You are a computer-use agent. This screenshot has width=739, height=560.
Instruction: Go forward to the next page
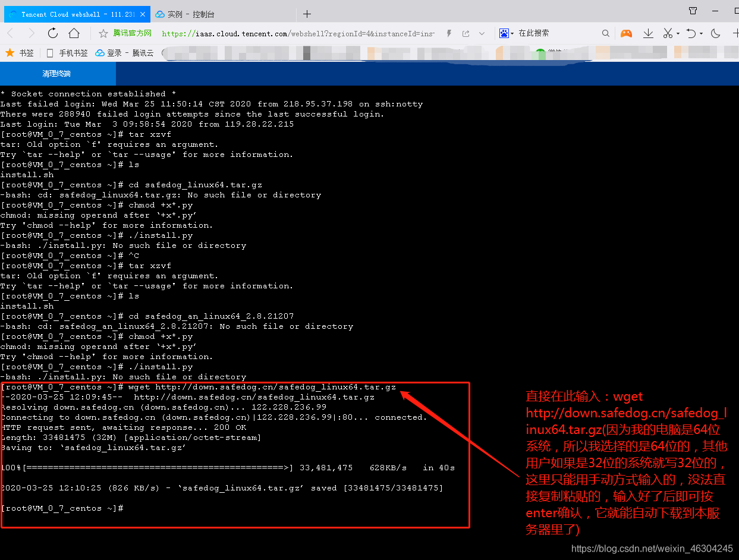(x=32, y=33)
